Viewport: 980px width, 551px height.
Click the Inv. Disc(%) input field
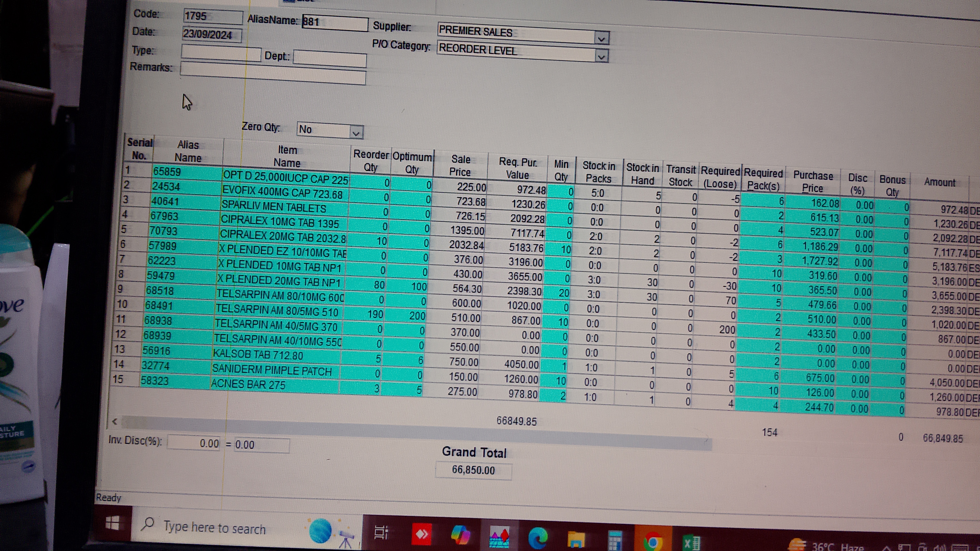(193, 443)
